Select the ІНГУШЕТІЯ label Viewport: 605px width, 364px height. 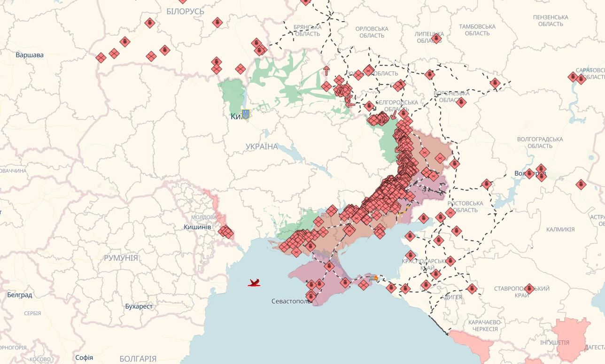[x=555, y=342]
